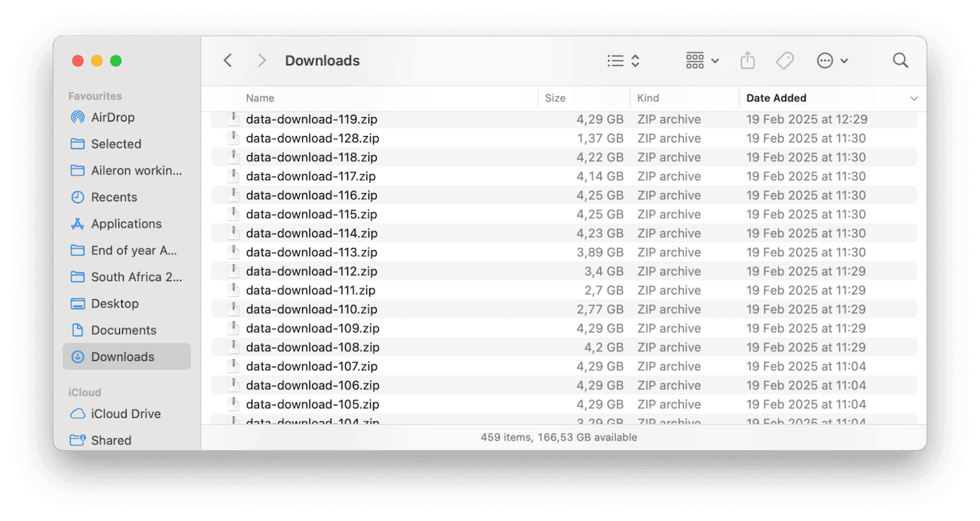Open the search icon
Image resolution: width=980 pixels, height=521 pixels.
click(900, 61)
